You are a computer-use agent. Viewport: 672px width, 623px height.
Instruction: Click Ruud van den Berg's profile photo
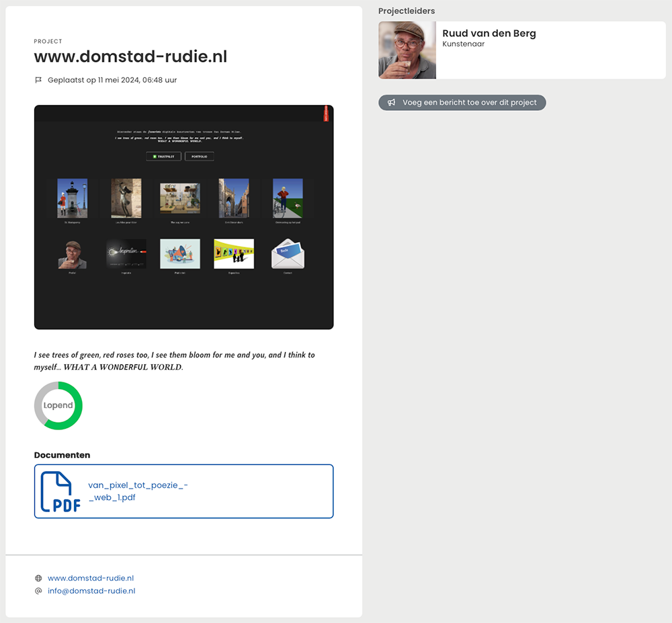click(x=407, y=50)
